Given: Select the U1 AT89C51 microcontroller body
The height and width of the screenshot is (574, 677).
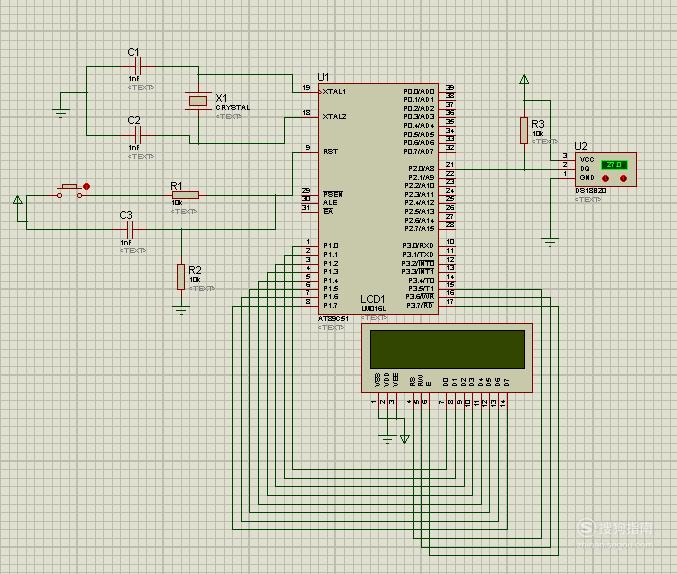Looking at the screenshot, I should 378,199.
